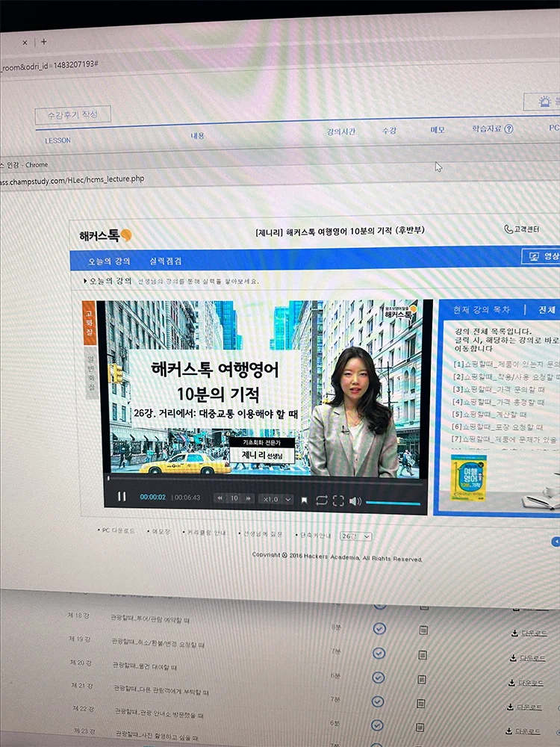Screen dimensions: 560x747
Task: Click lesson title 관광할때_관광 안내소 방문했을 때
Action: [x=160, y=712]
